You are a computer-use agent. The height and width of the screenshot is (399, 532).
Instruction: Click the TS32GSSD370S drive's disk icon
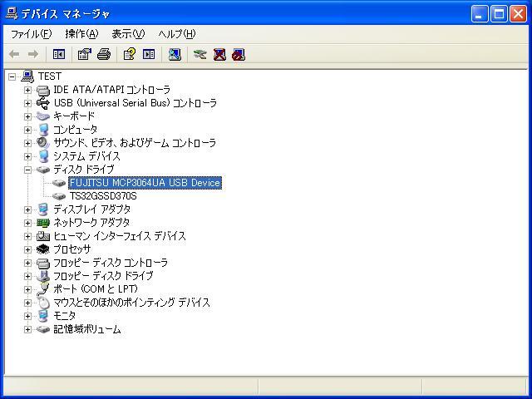[59, 196]
